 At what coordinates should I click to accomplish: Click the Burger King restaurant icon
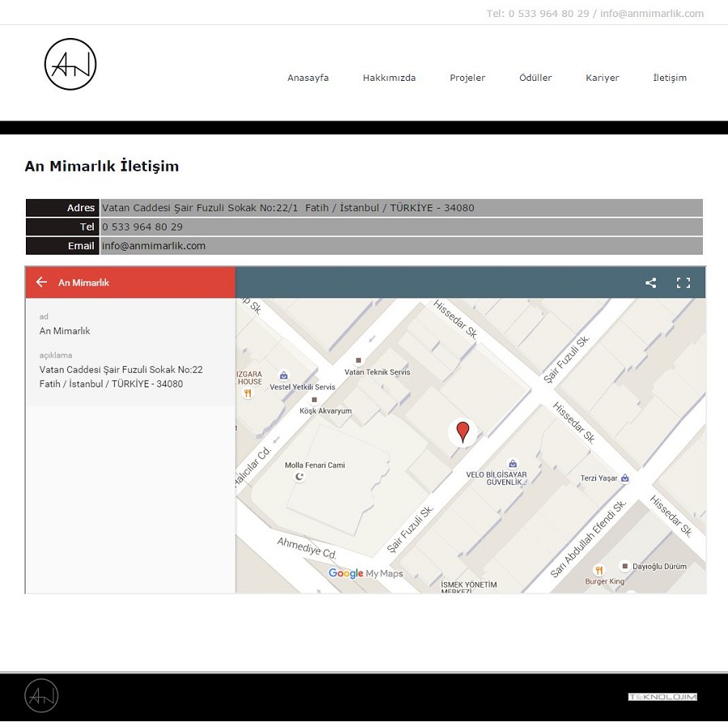coord(599,570)
